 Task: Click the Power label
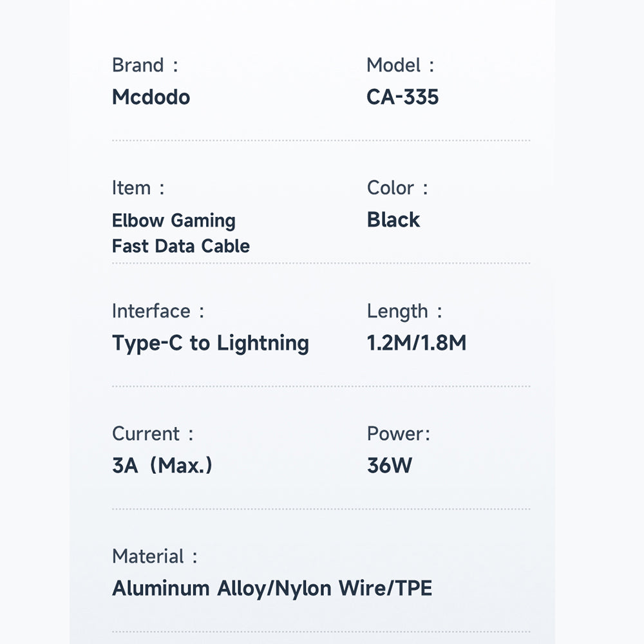[399, 434]
